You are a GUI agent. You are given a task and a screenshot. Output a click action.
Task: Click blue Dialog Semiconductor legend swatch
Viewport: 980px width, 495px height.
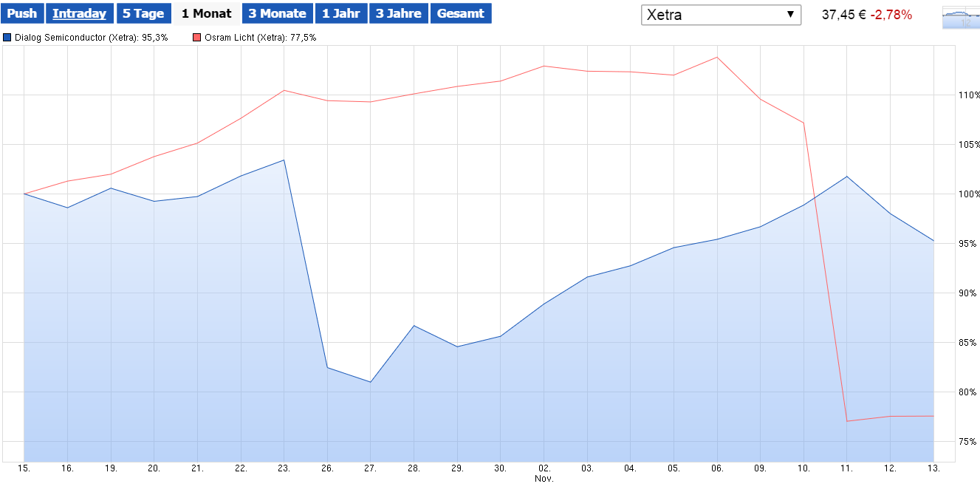click(x=7, y=38)
